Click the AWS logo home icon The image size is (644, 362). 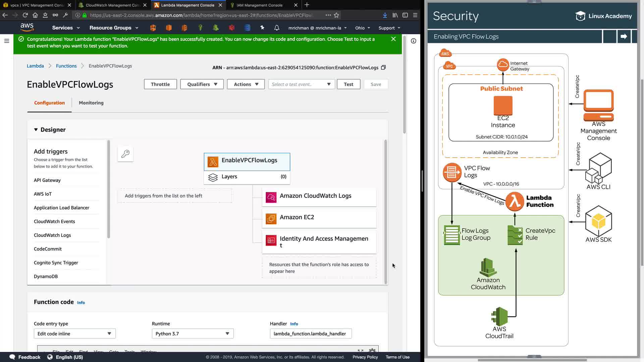[27, 27]
